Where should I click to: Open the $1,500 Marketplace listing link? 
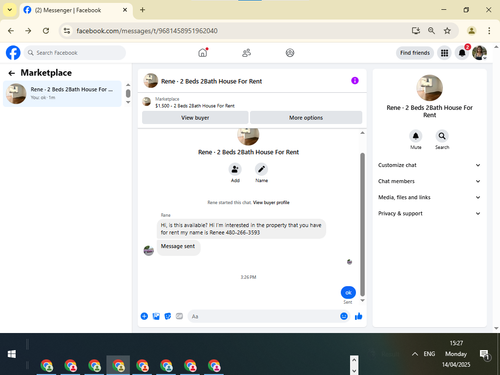point(195,106)
